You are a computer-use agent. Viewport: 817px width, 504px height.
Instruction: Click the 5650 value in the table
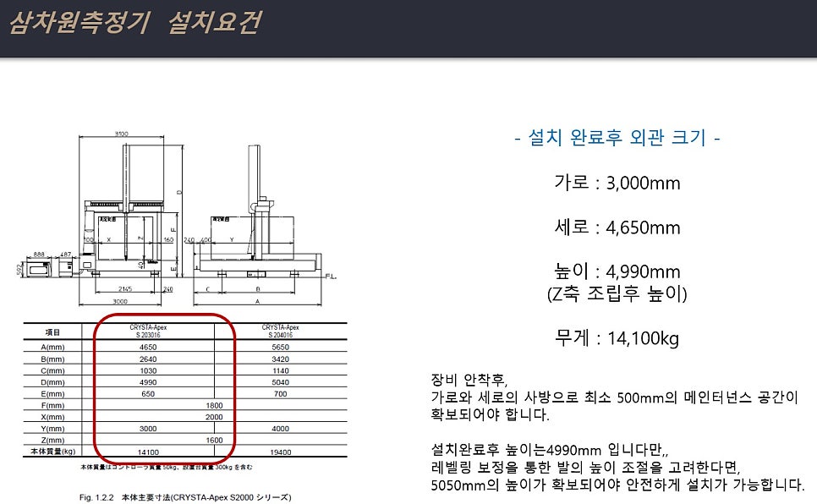click(x=280, y=347)
